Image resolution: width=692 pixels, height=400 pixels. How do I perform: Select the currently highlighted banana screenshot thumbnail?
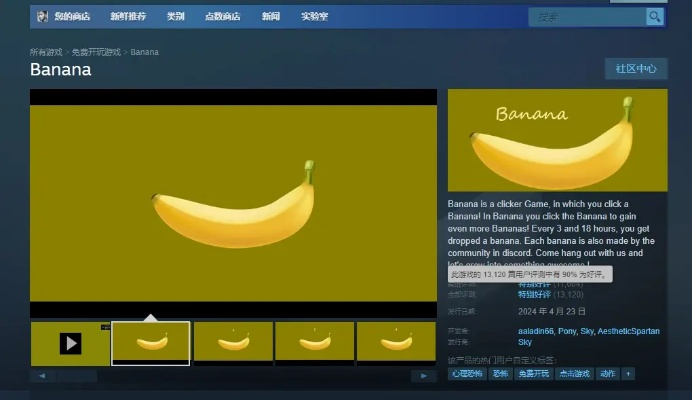click(150, 343)
